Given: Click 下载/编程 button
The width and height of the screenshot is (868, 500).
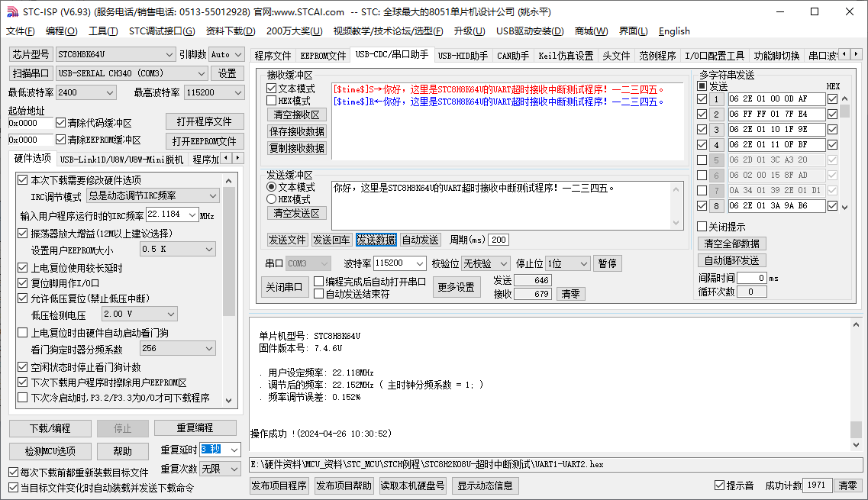Looking at the screenshot, I should (50, 428).
